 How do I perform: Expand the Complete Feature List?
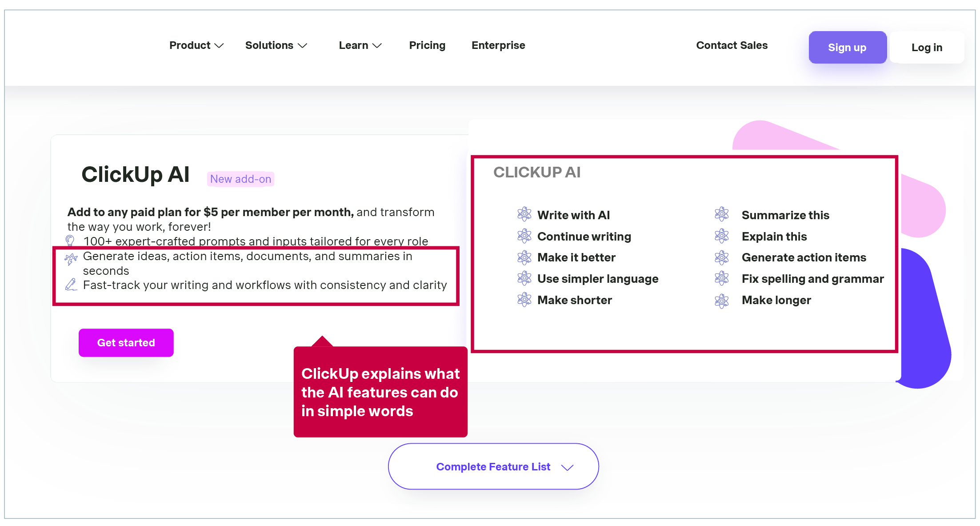click(493, 466)
